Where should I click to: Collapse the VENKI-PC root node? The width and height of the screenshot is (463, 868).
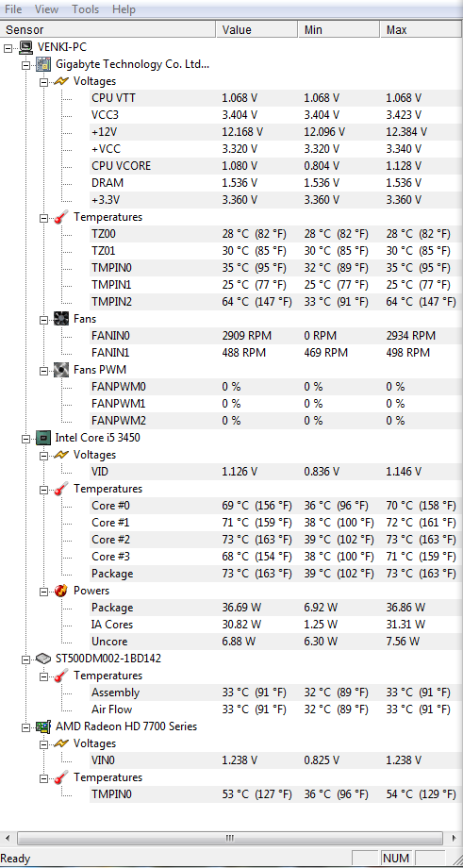tap(8, 48)
